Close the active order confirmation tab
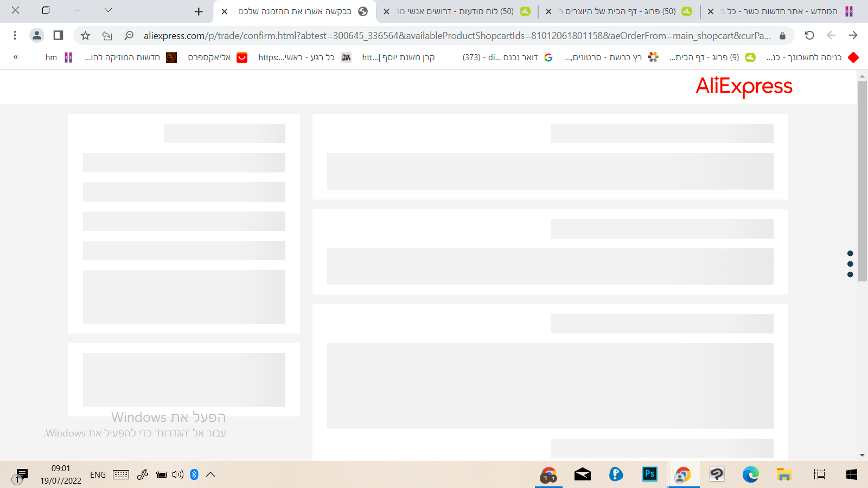The image size is (868, 488). coord(224,11)
